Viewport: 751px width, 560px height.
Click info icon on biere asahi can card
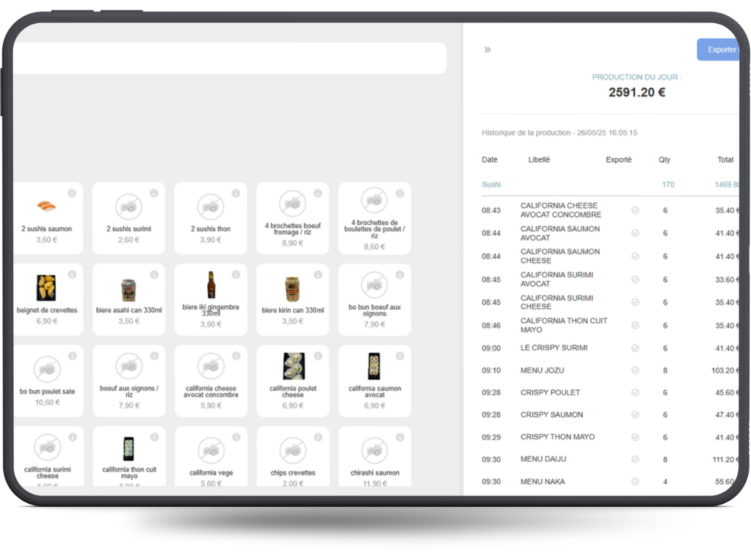[154, 275]
